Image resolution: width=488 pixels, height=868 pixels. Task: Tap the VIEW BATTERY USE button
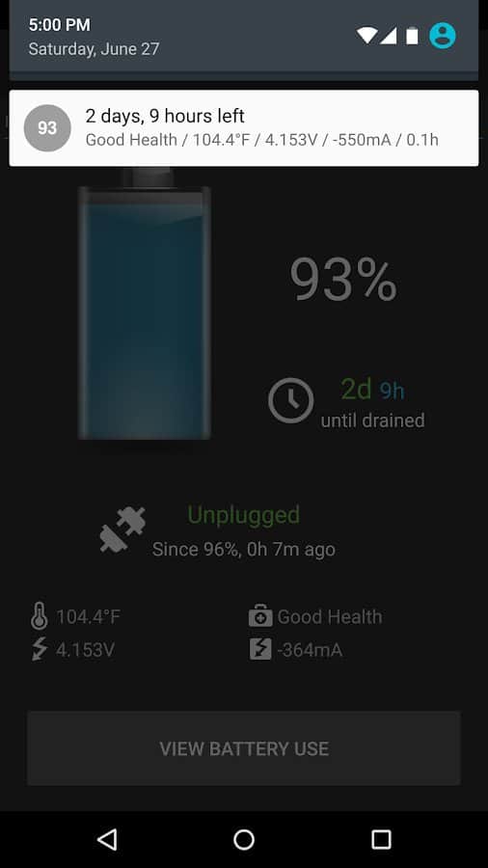(244, 748)
